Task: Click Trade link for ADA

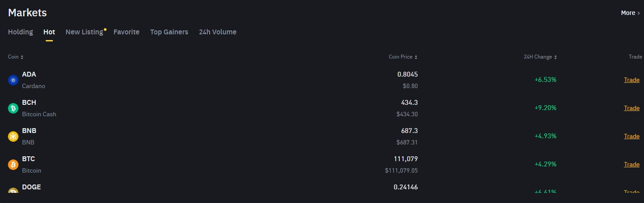Action: click(x=632, y=80)
